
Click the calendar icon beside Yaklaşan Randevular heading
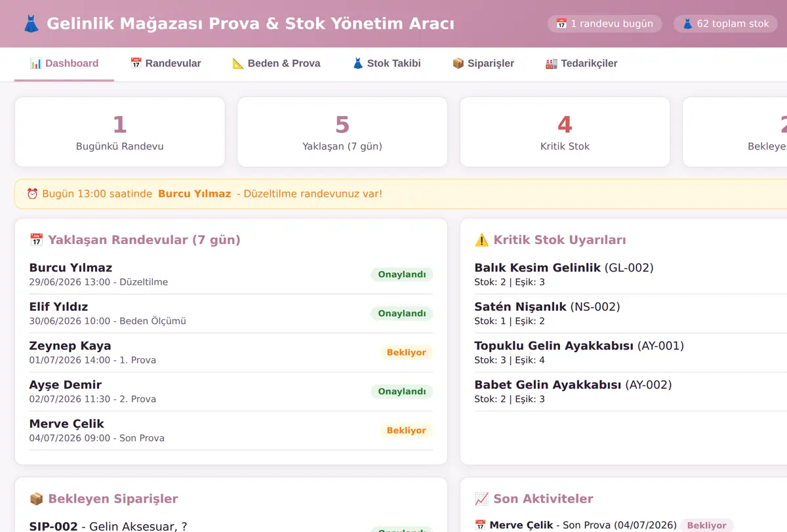point(37,240)
